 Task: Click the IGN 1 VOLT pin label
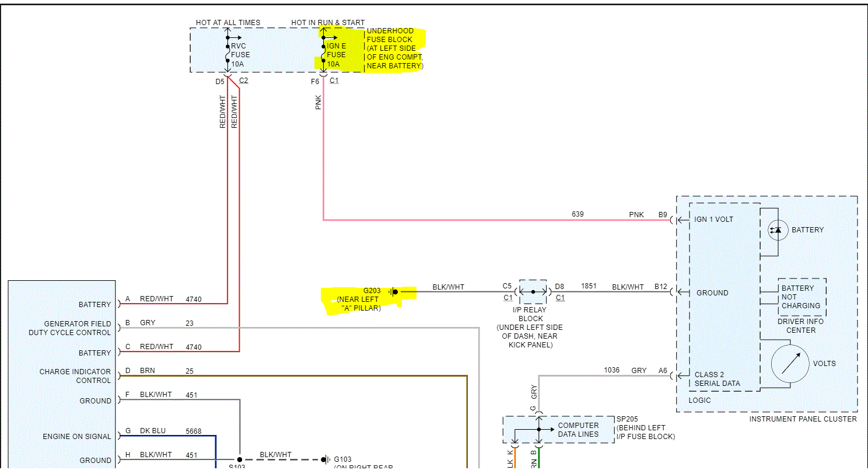click(713, 220)
